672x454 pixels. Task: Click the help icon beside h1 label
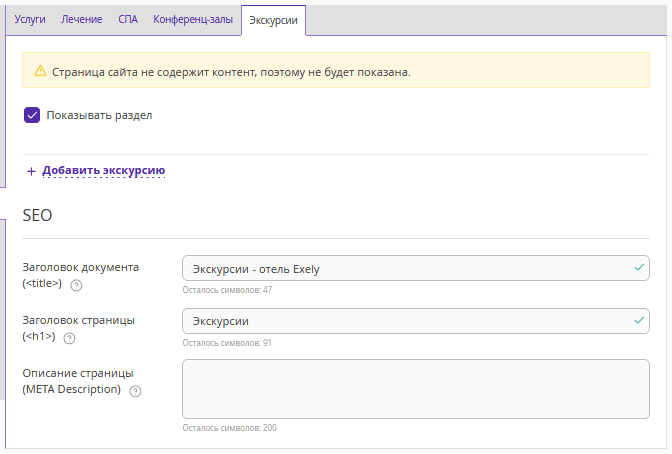point(69,339)
